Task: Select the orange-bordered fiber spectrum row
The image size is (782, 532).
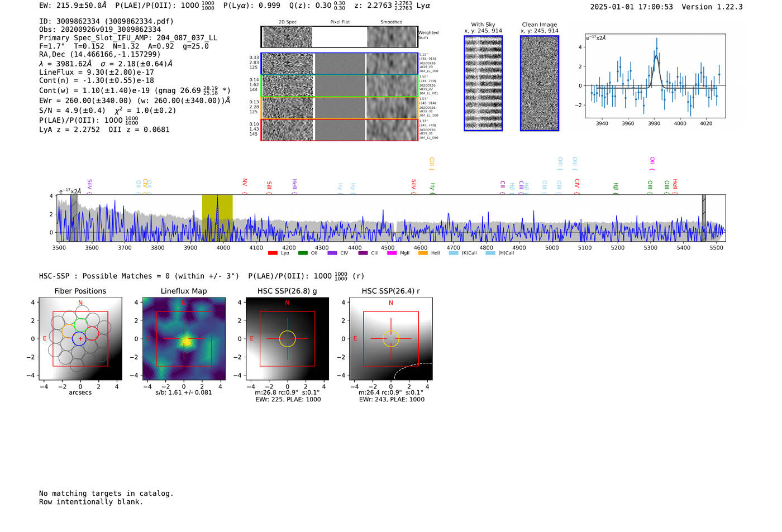Action: click(x=339, y=108)
